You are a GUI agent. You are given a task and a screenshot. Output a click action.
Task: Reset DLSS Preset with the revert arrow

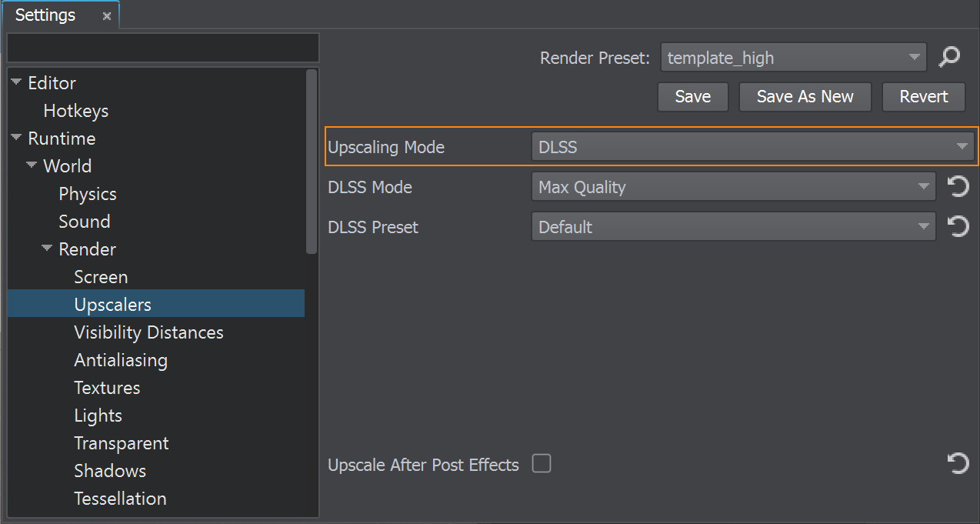(958, 226)
